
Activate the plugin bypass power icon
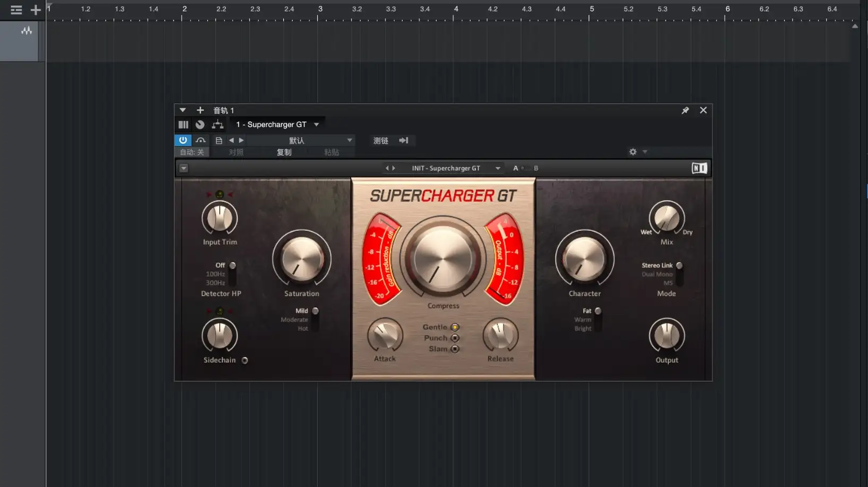(x=183, y=140)
